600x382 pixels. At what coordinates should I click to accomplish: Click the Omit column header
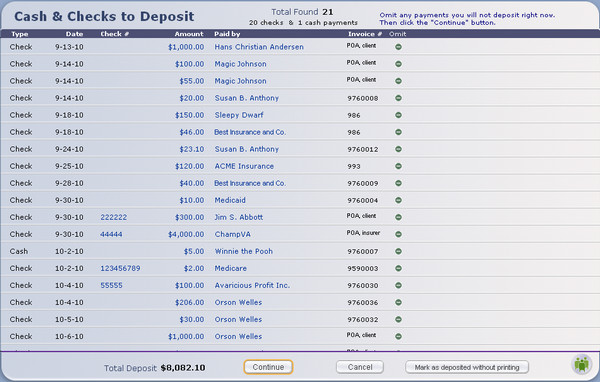pos(398,34)
